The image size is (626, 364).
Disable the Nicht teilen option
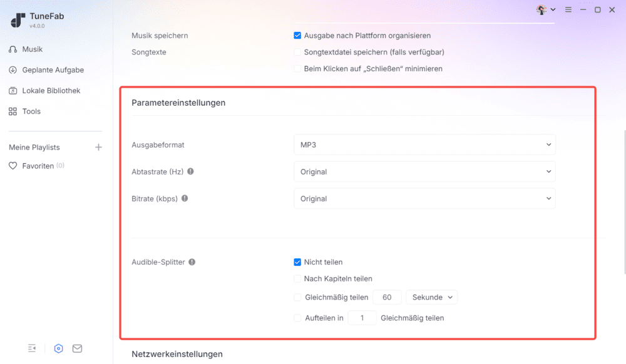click(x=297, y=261)
